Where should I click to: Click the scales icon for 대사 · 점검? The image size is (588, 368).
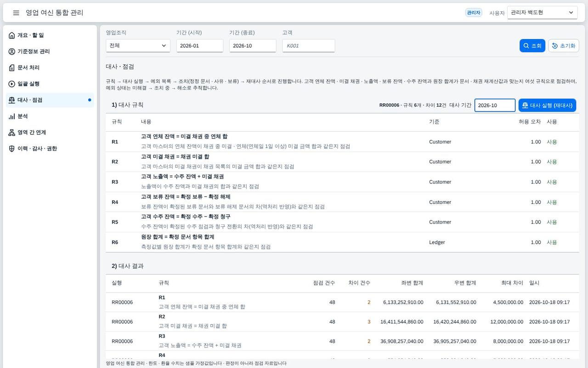(x=12, y=100)
